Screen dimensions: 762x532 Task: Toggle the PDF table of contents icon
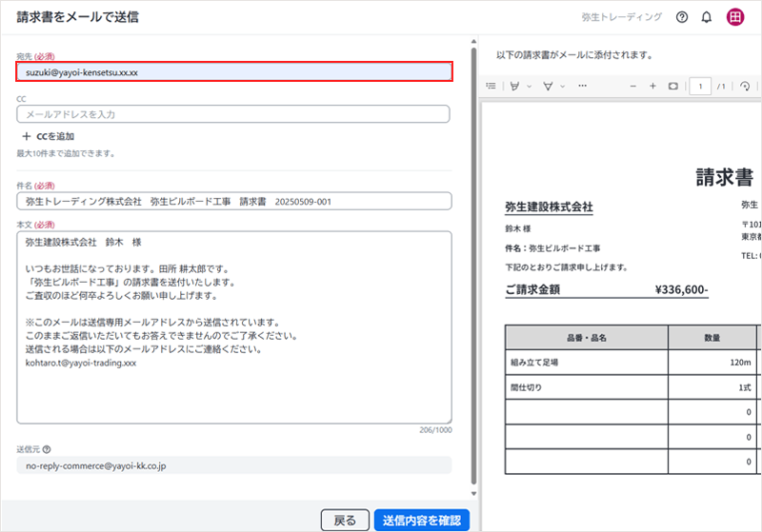pyautogui.click(x=491, y=86)
